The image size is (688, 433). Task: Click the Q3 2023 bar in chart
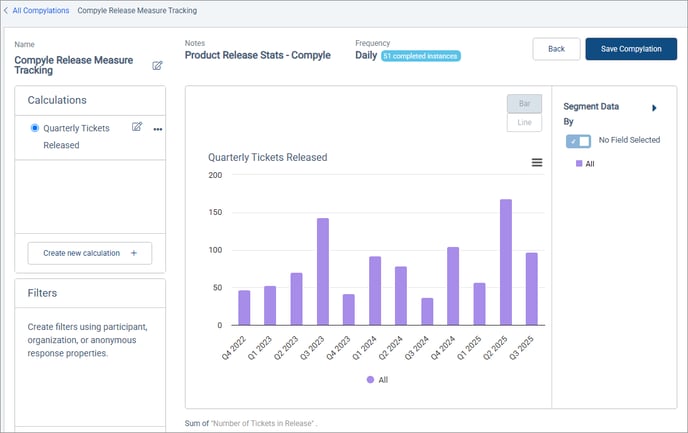coord(322,271)
